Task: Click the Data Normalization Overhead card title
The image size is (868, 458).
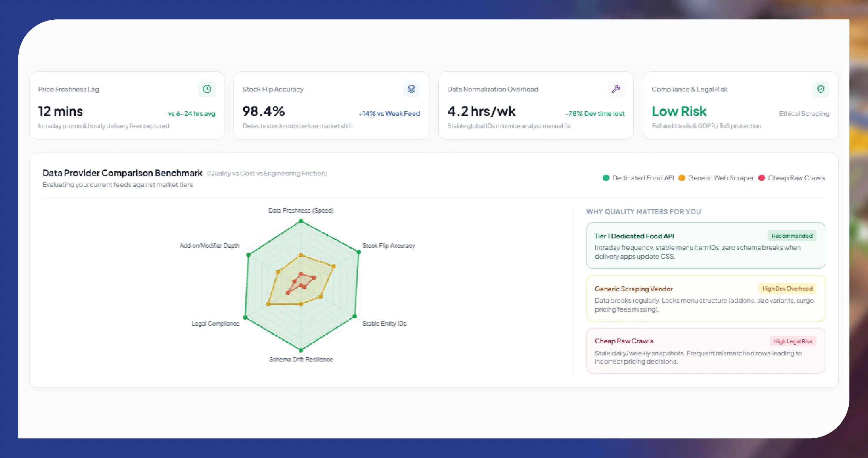Action: coord(493,89)
